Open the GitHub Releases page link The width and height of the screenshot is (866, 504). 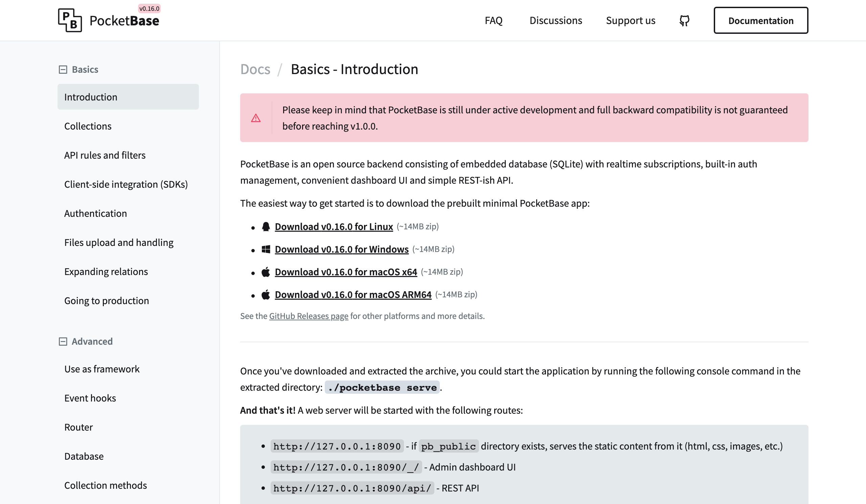click(309, 316)
